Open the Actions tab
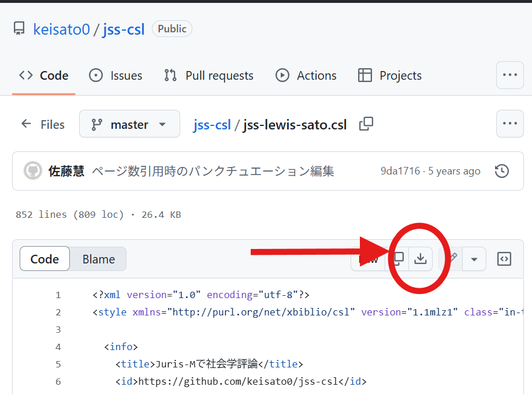 (x=306, y=75)
